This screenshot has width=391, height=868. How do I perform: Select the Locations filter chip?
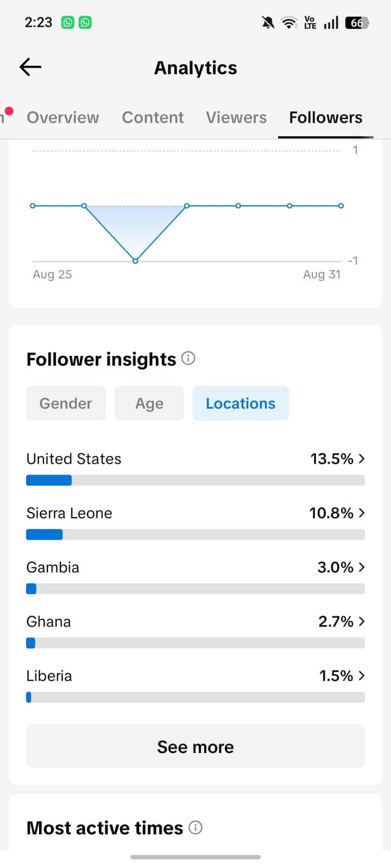pyautogui.click(x=241, y=403)
